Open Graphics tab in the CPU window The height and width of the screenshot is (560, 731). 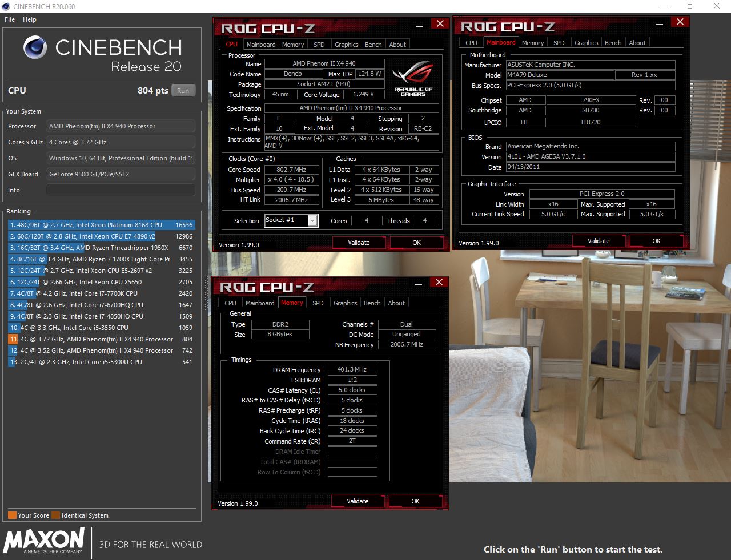(347, 45)
